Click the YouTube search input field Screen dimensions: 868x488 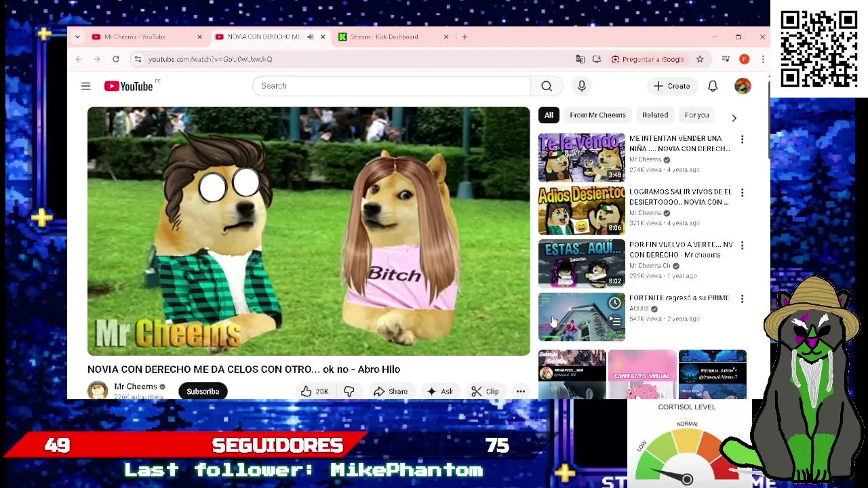click(391, 86)
